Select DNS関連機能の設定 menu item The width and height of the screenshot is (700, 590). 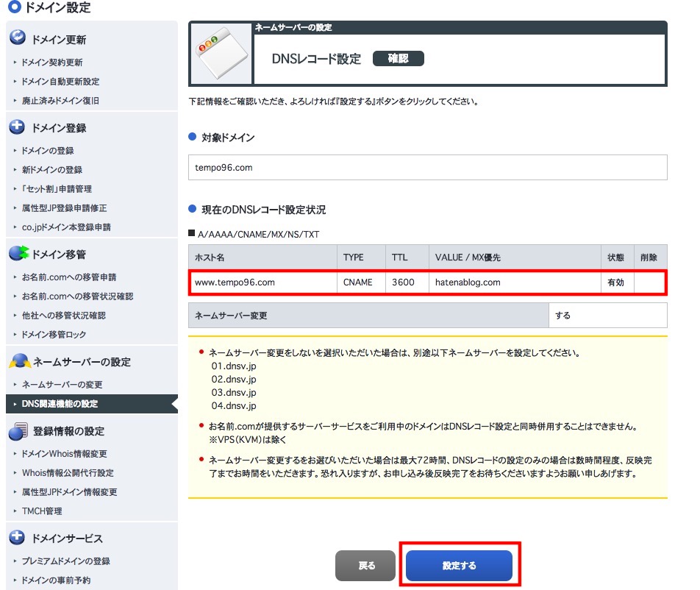tap(91, 404)
